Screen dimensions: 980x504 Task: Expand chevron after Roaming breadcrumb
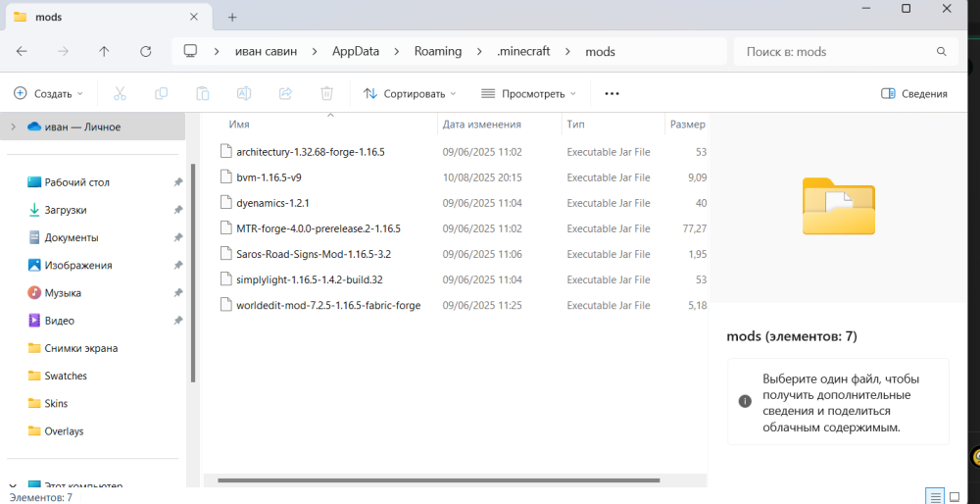(480, 52)
